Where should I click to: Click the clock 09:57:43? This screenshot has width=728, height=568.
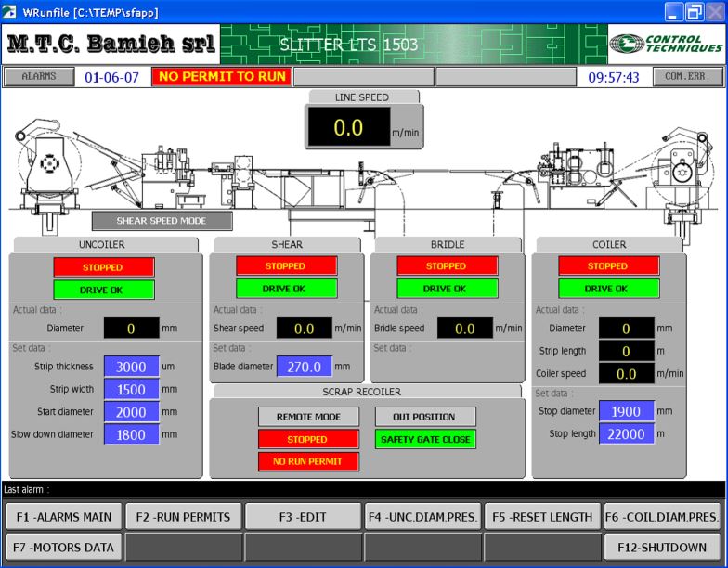point(614,77)
